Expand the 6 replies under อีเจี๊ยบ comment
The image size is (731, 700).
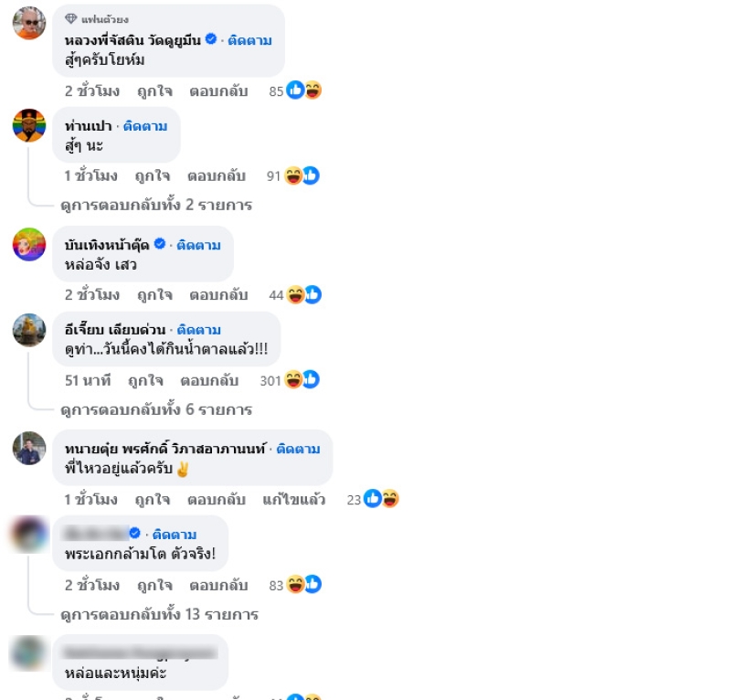pyautogui.click(x=156, y=409)
